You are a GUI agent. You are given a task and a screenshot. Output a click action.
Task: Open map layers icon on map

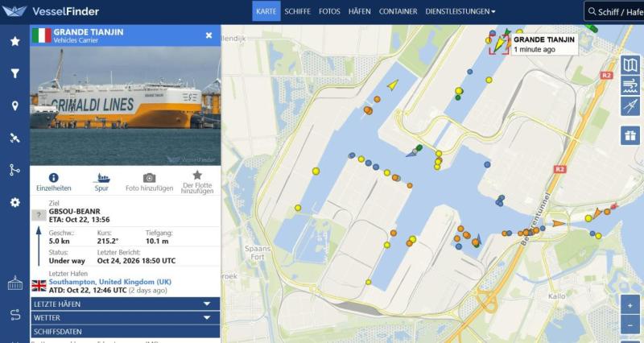point(630,65)
